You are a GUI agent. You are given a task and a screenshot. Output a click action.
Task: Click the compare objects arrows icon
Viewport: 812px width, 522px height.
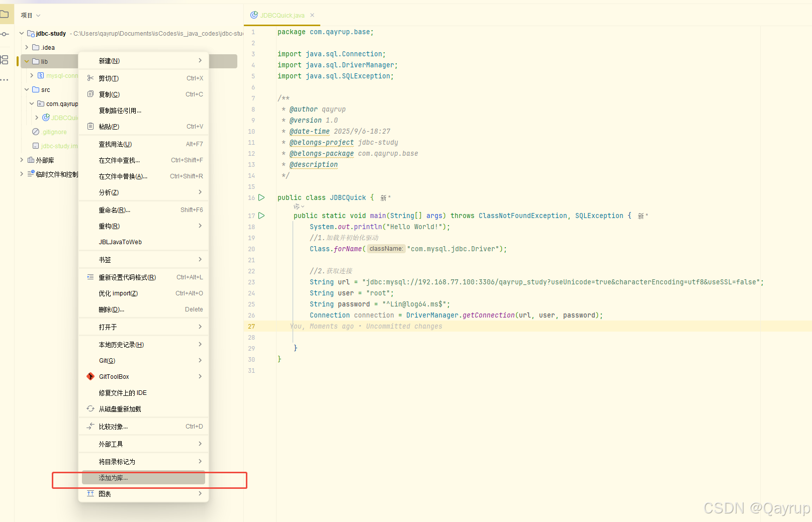click(x=91, y=426)
